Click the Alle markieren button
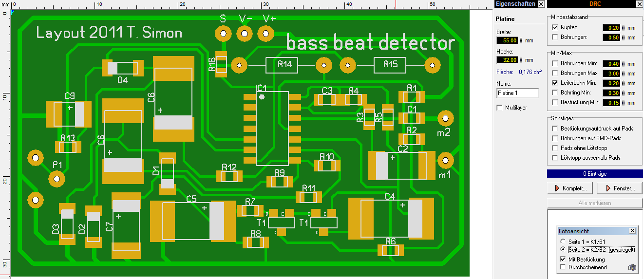The image size is (644, 279). pyautogui.click(x=595, y=203)
